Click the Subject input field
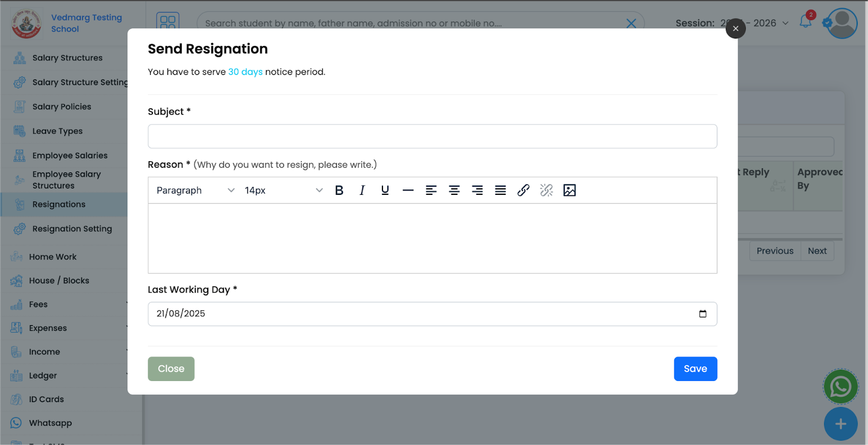 tap(432, 136)
